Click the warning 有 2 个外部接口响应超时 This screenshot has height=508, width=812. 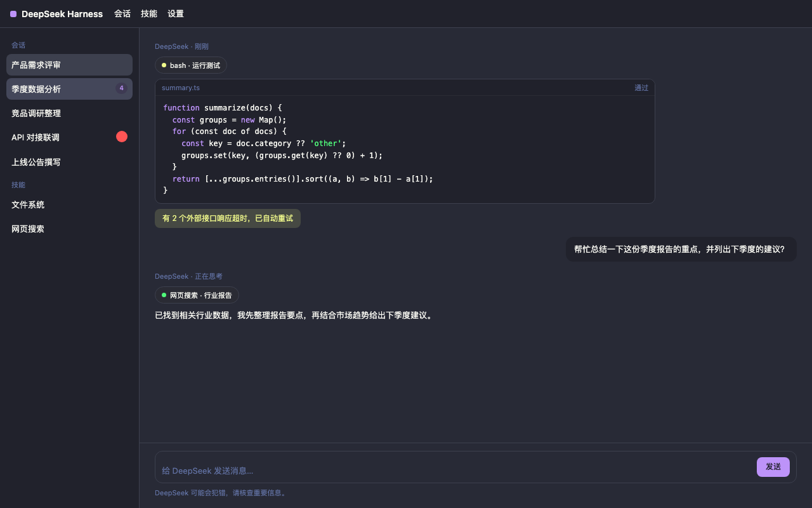[x=228, y=218]
